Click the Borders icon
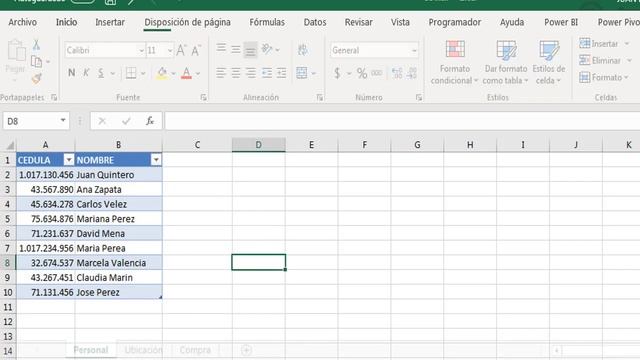640x360 pixels. coord(131,73)
